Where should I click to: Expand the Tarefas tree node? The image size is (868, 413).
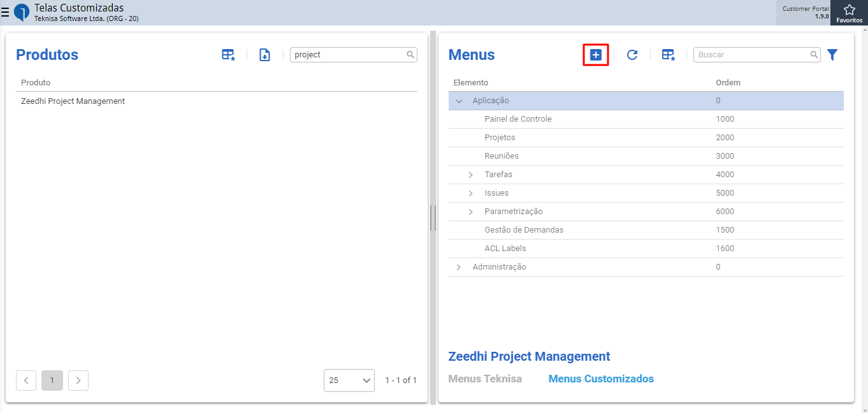(471, 175)
